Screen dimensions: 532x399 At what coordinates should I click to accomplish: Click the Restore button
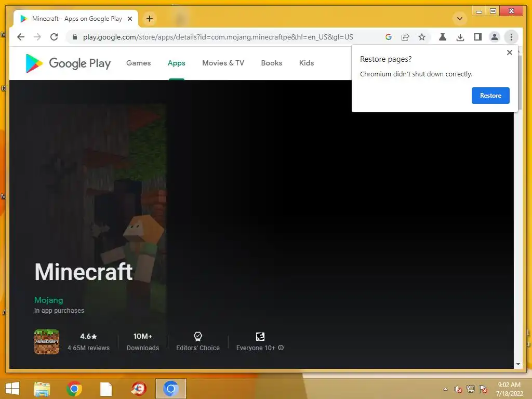(490, 96)
